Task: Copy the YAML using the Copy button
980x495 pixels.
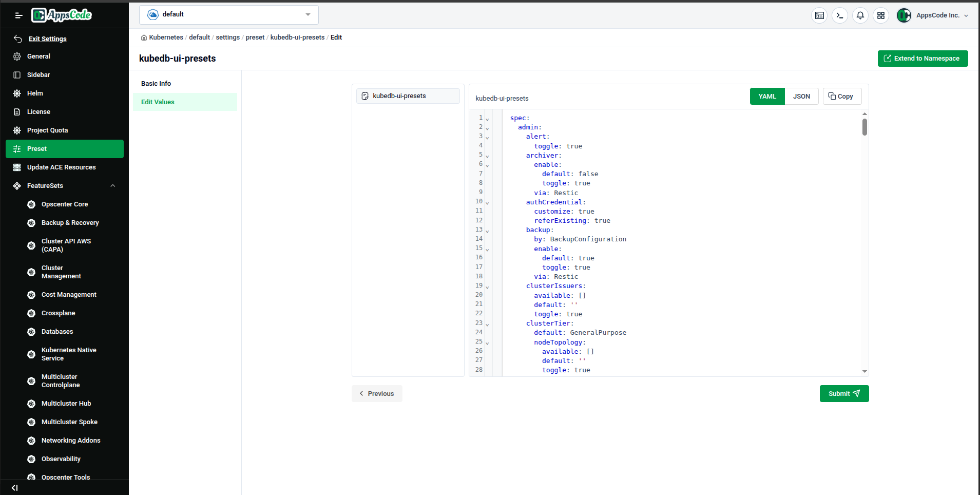Action: [841, 96]
